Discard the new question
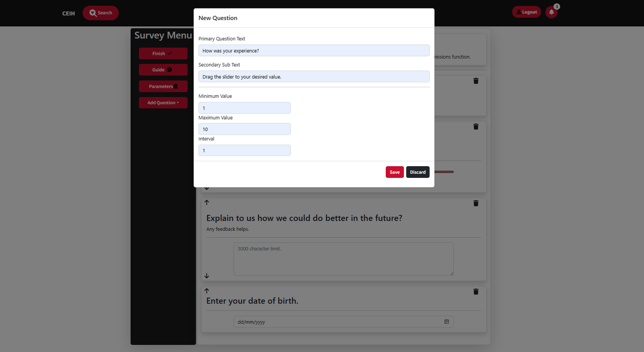 click(x=418, y=172)
